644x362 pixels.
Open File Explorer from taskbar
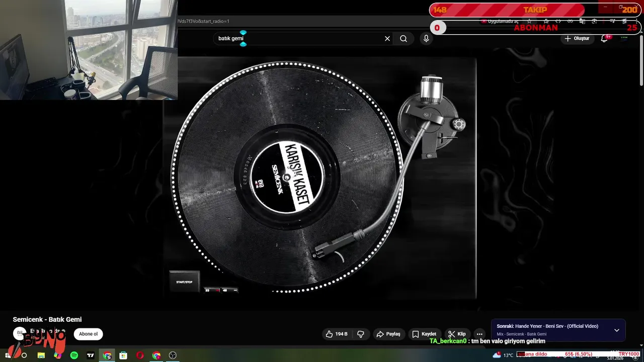point(41,355)
